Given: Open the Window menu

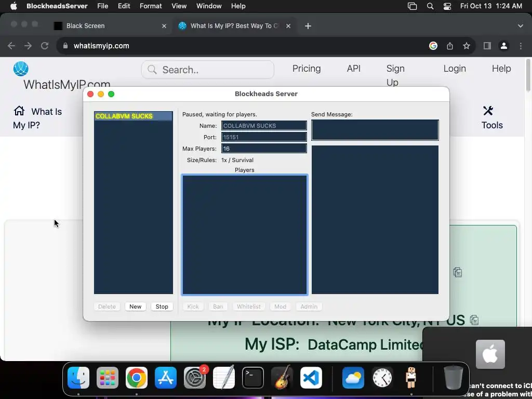Looking at the screenshot, I should point(209,6).
